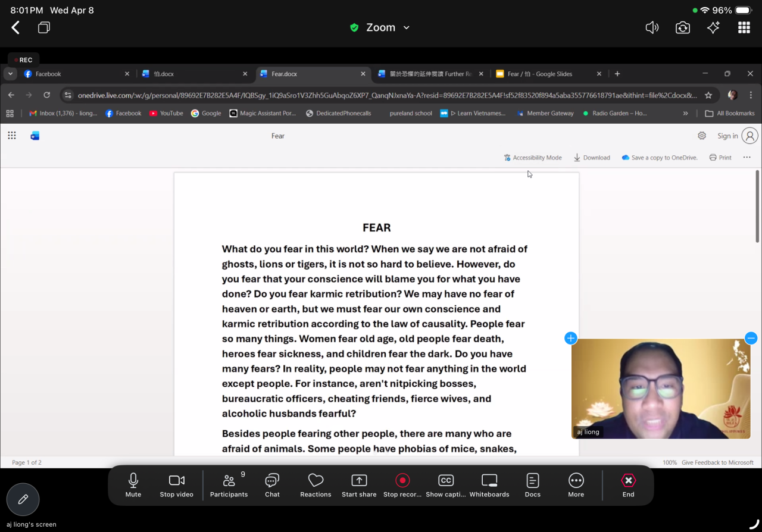Screen dimensions: 762x532
Task: Open the Docs panel
Action: point(532,485)
